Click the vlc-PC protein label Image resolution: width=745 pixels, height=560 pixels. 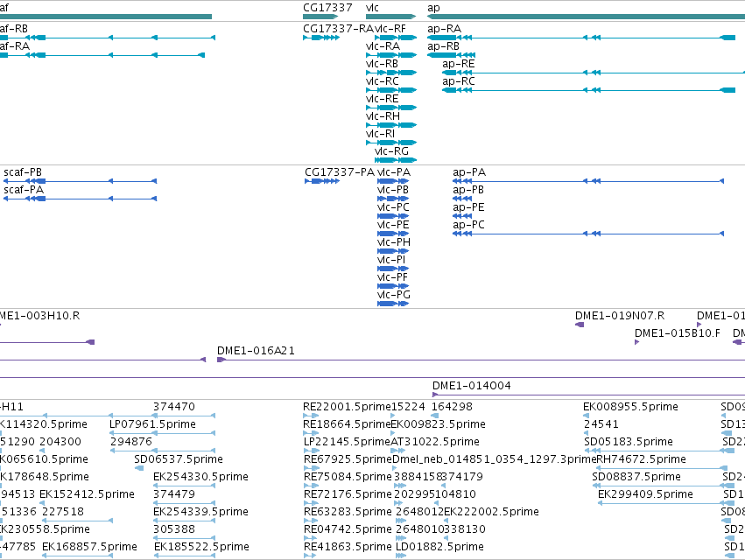pyautogui.click(x=393, y=207)
